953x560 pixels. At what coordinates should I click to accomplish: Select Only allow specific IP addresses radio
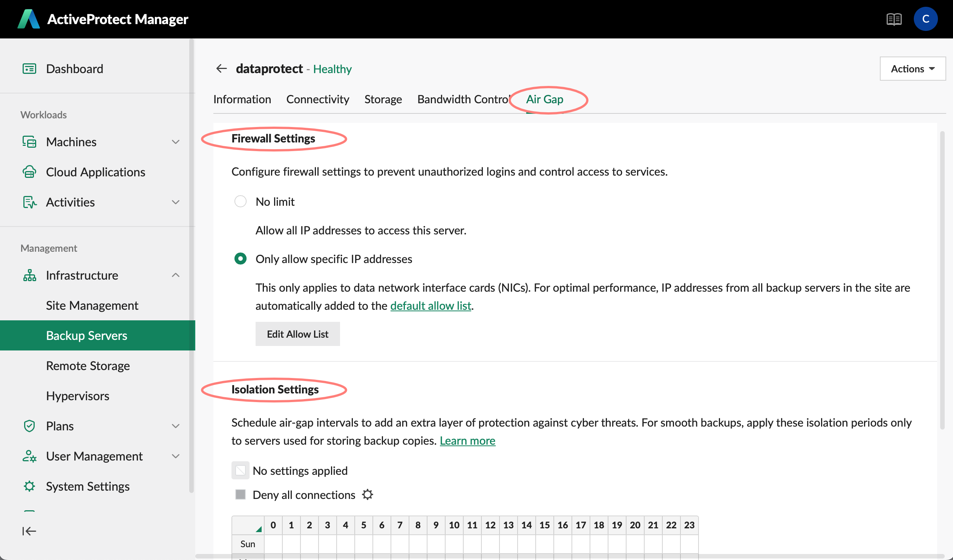[x=240, y=259]
